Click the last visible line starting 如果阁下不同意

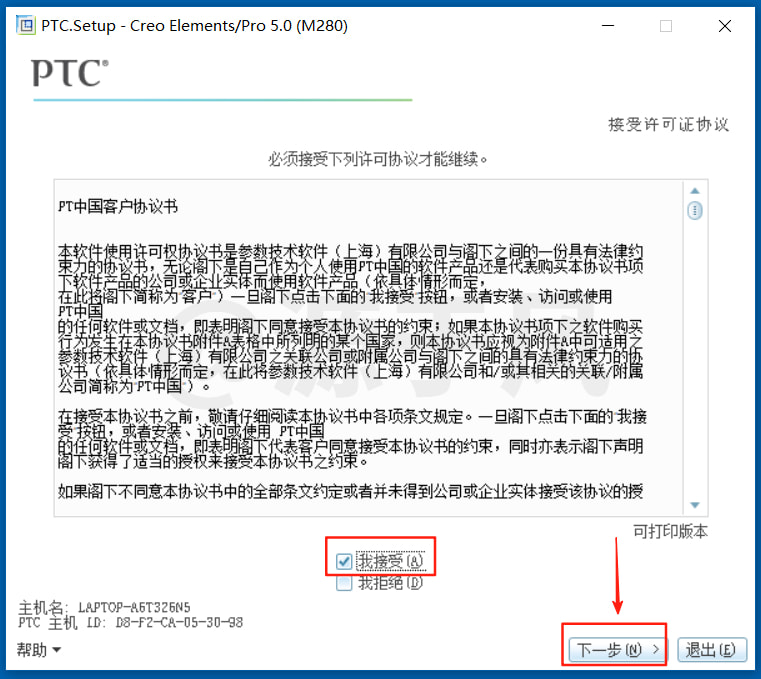coord(350,491)
